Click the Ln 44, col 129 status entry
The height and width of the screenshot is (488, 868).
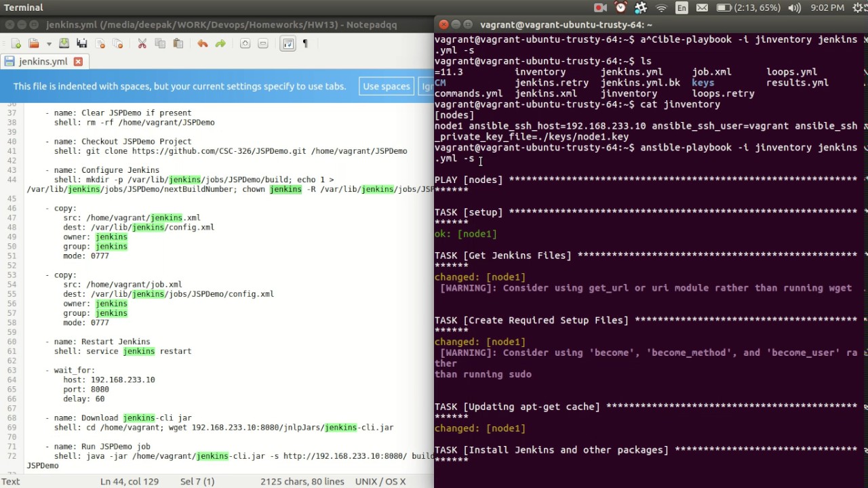point(130,481)
